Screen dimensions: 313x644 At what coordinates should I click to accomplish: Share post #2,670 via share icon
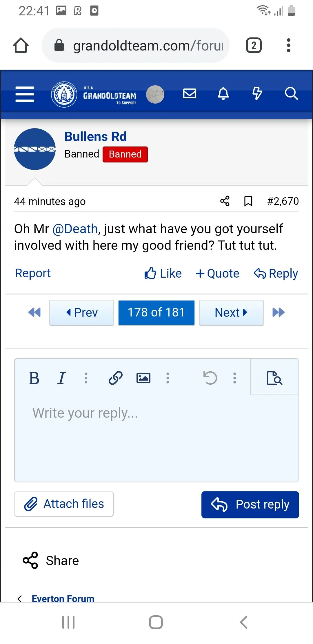[225, 201]
